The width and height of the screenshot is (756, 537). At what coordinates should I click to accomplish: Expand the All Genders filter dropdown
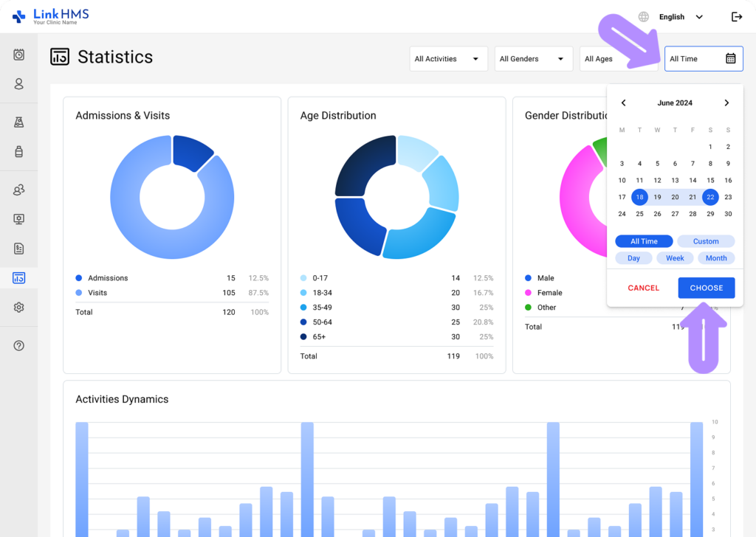pyautogui.click(x=533, y=58)
